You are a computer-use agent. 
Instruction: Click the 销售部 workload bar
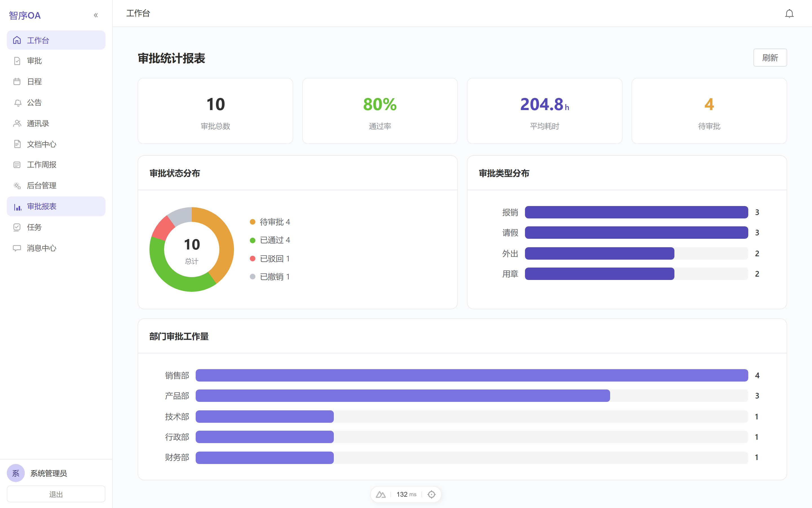[472, 375]
